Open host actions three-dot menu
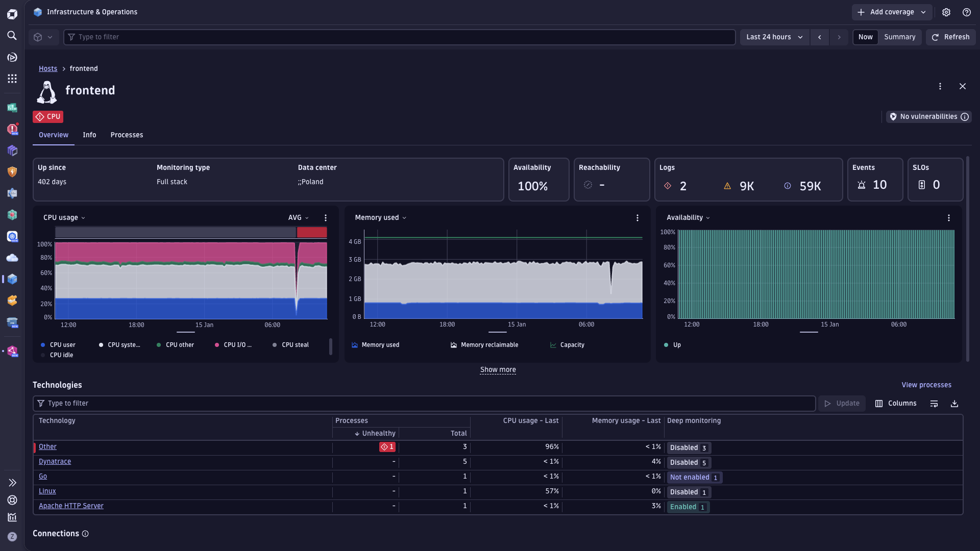The image size is (980, 551). coord(940,86)
